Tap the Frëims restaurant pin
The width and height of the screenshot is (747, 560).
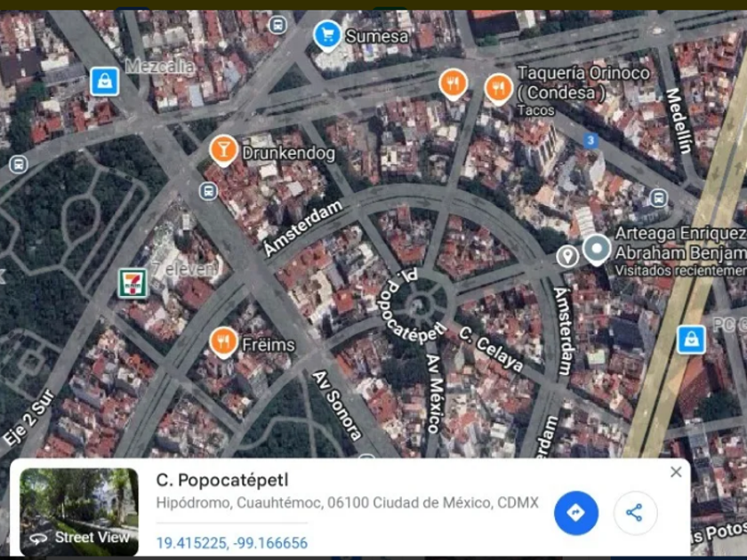[x=223, y=342]
